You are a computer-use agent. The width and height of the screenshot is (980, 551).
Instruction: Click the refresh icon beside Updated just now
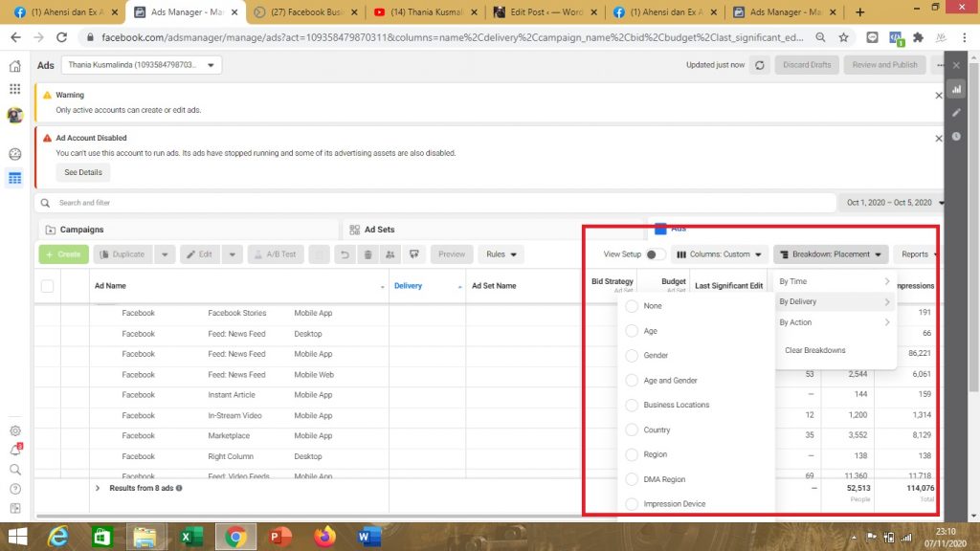(x=760, y=65)
